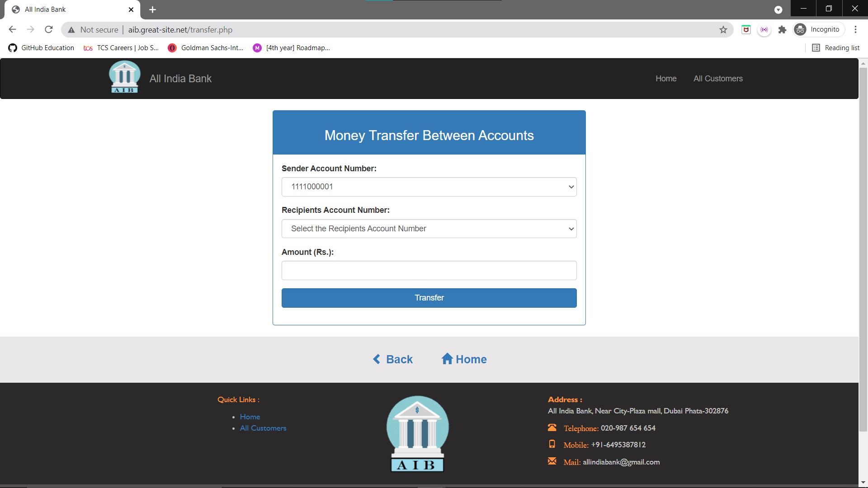
Task: Open All Customers in the top navbar
Action: pos(718,79)
